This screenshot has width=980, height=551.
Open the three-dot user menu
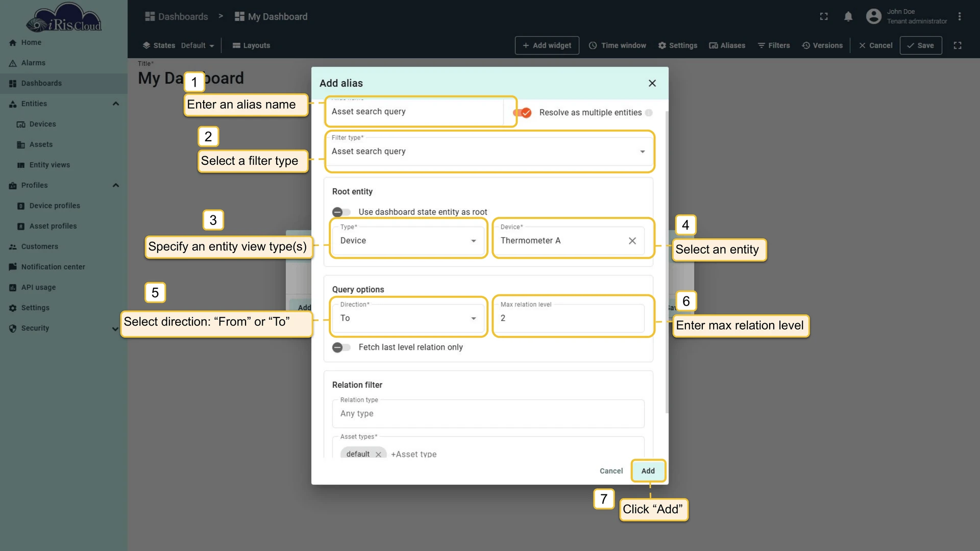pyautogui.click(x=959, y=16)
